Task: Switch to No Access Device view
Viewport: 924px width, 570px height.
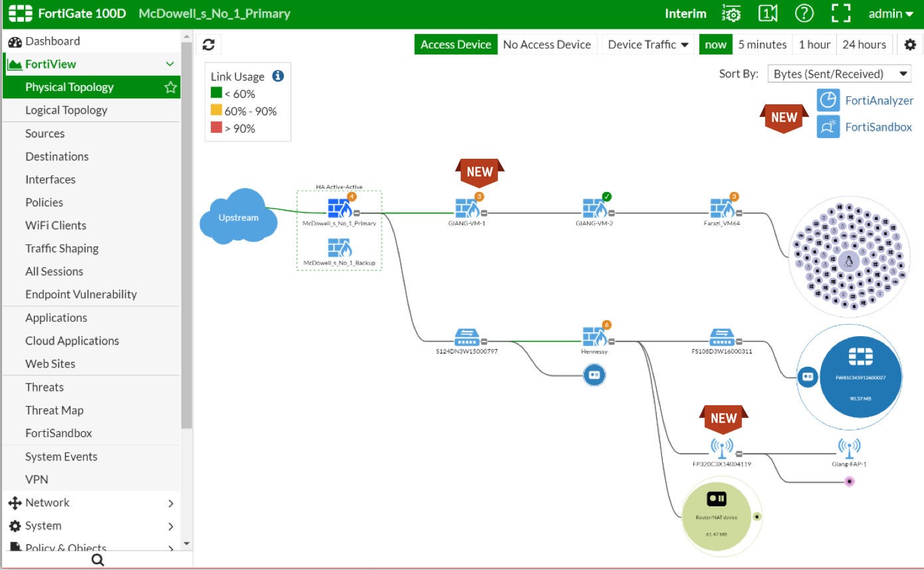Action: 546,45
